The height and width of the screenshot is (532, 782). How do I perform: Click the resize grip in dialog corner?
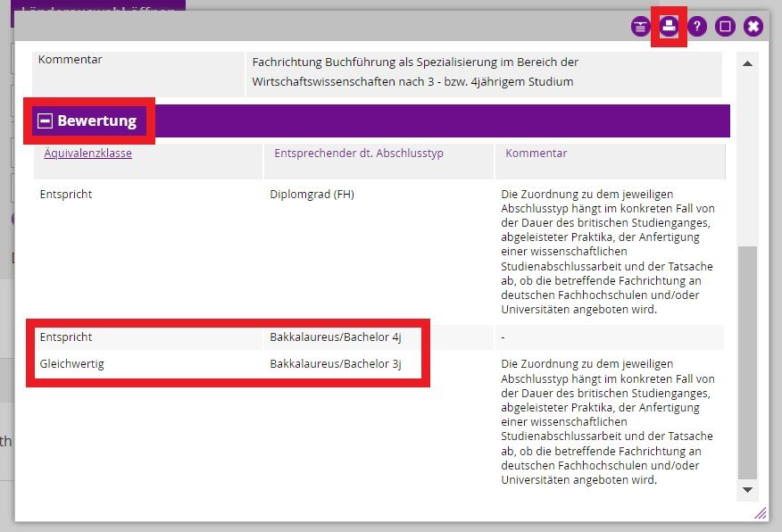tap(760, 513)
